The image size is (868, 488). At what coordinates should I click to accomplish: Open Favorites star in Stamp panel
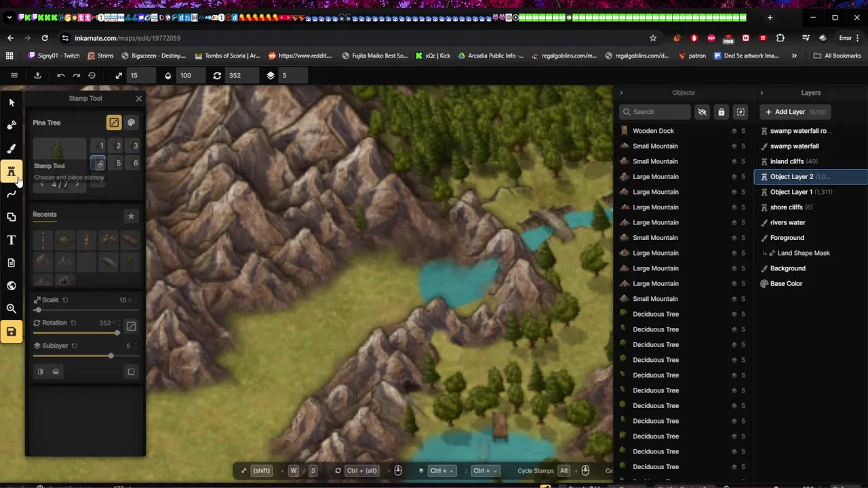tap(131, 216)
